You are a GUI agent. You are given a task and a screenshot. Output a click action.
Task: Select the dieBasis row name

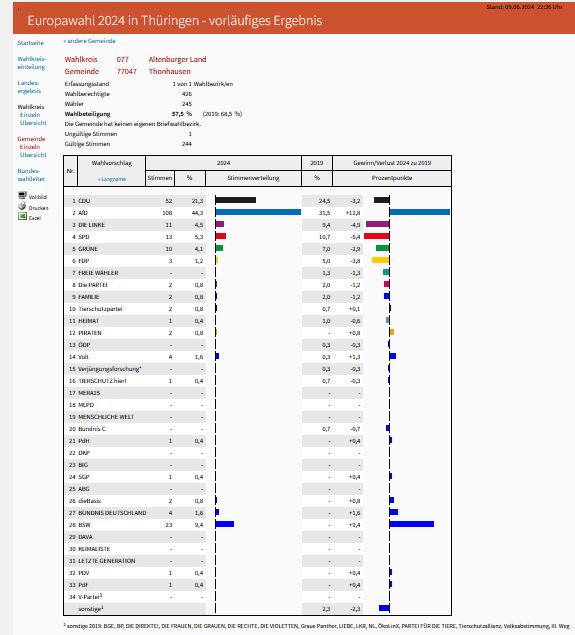[89, 501]
